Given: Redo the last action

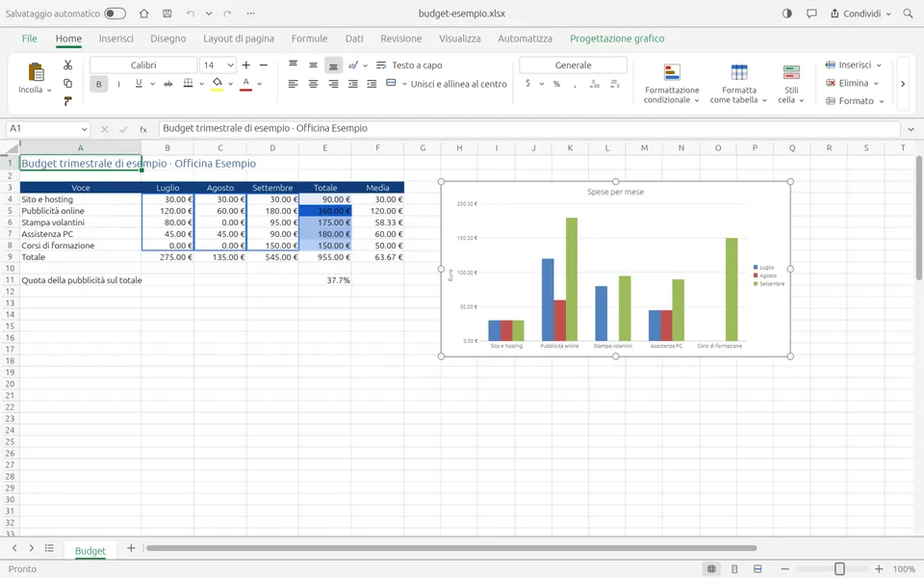Looking at the screenshot, I should tap(227, 13).
